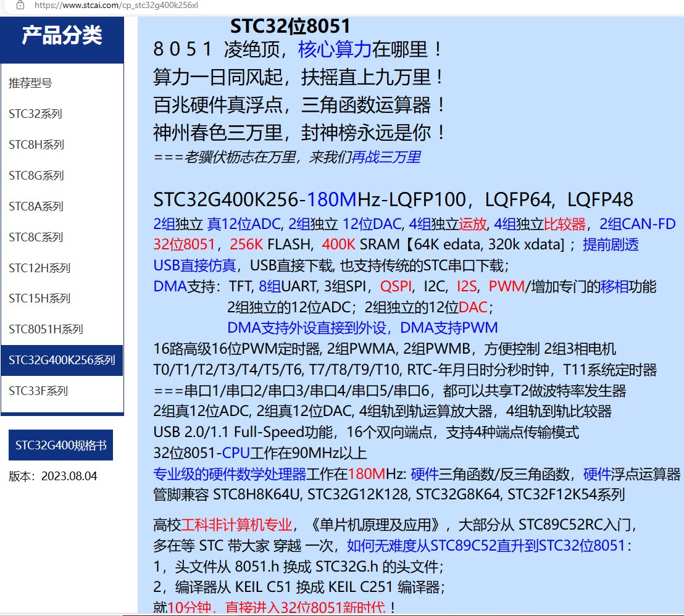
Task: Click the blue 移相 text
Action: (614, 286)
